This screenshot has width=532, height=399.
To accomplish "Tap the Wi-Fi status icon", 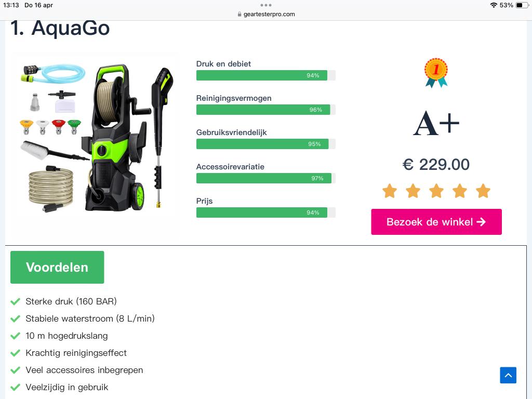I will pyautogui.click(x=494, y=5).
